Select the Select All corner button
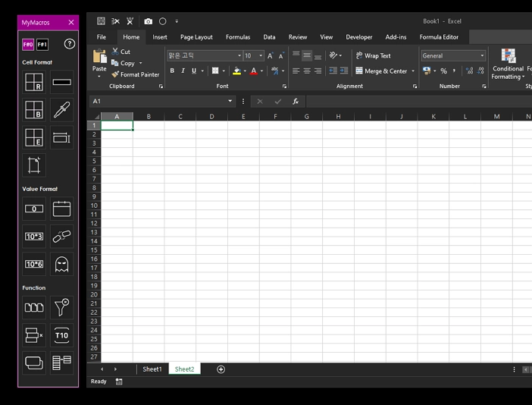 click(96, 117)
